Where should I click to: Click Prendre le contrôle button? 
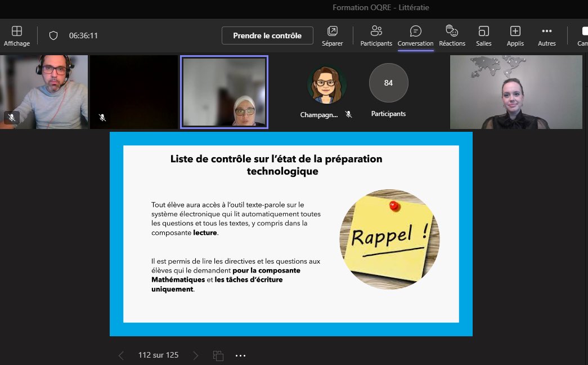tap(267, 35)
